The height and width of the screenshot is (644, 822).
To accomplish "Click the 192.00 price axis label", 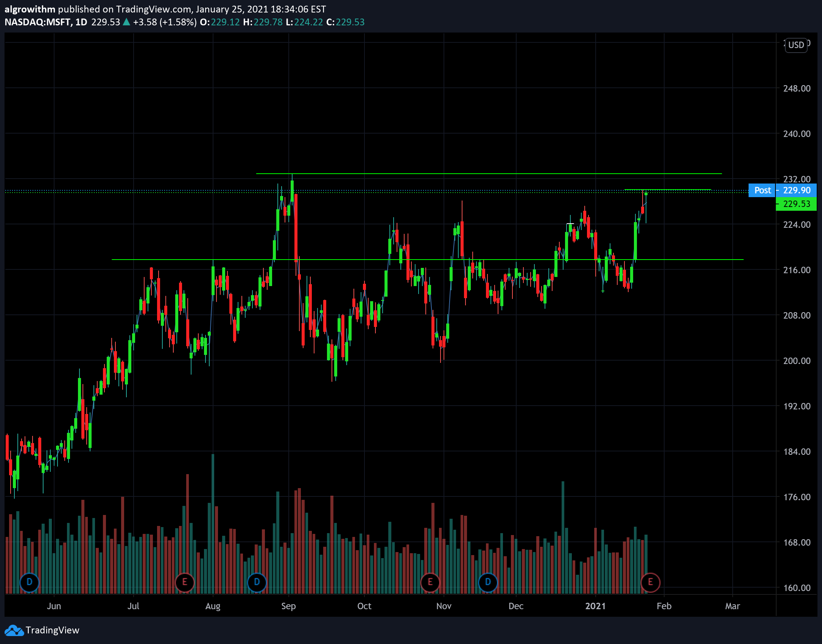I will [797, 406].
